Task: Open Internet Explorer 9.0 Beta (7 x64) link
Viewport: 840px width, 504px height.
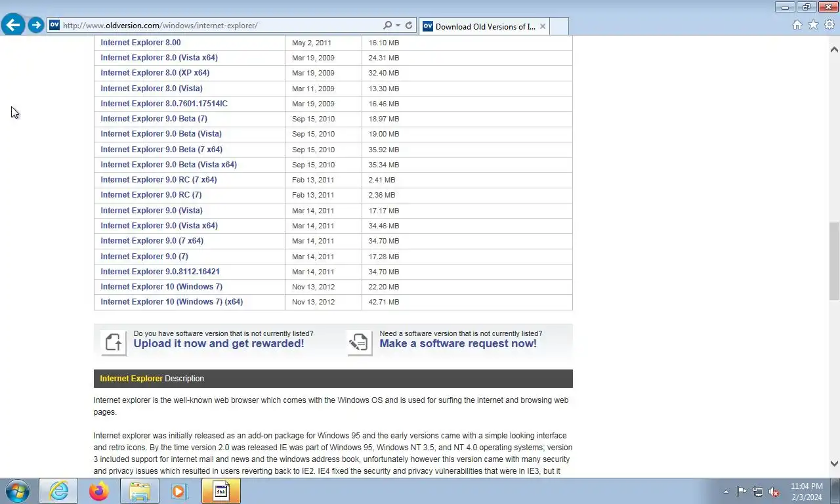Action: [161, 150]
